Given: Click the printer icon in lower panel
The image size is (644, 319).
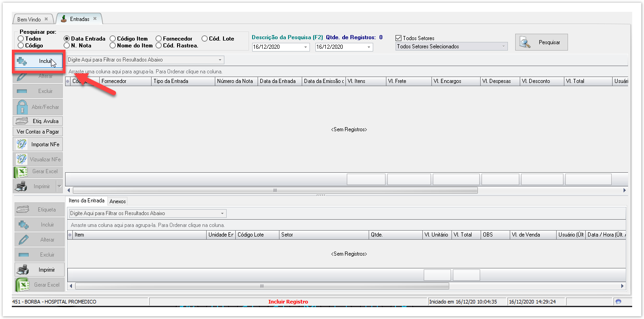Looking at the screenshot, I should [23, 270].
